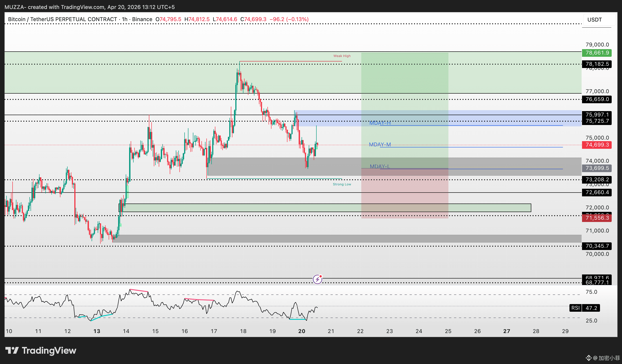Select the RSI indicator label
This screenshot has width=622, height=364.
[575, 308]
